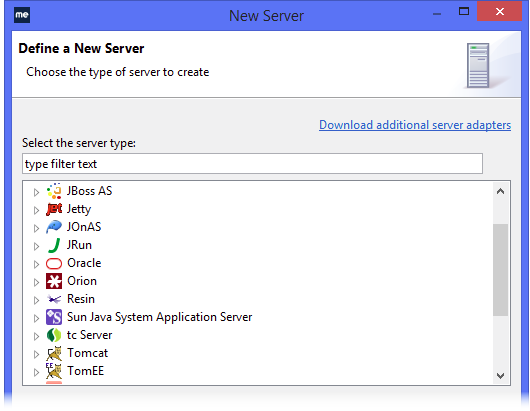
Task: Expand the JOnAS tree node
Action: (36, 228)
